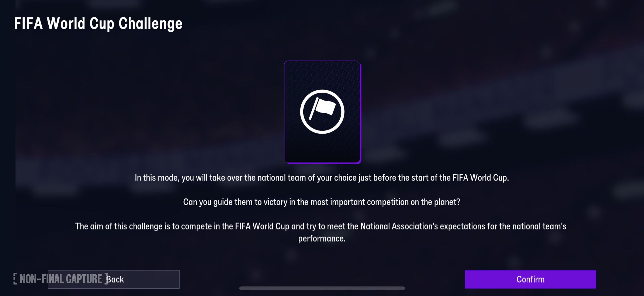Tap the 'Can you guide them' question text
This screenshot has width=644, height=296.
321,202
